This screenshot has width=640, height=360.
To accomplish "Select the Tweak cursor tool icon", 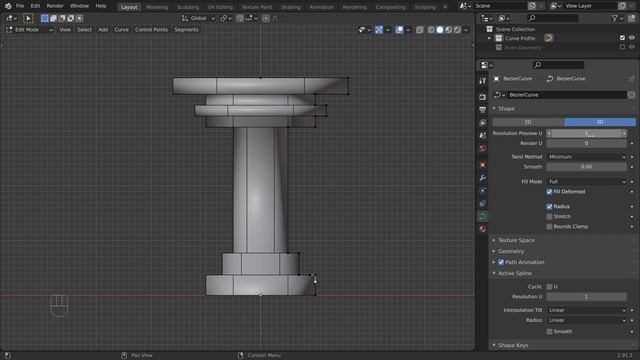I will click(28, 18).
